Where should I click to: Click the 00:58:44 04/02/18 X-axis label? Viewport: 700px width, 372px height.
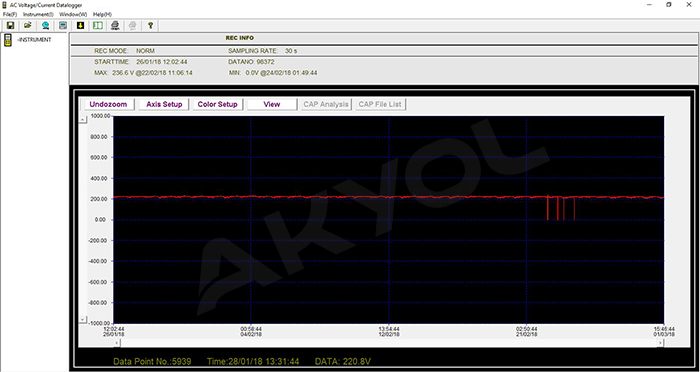(251, 331)
